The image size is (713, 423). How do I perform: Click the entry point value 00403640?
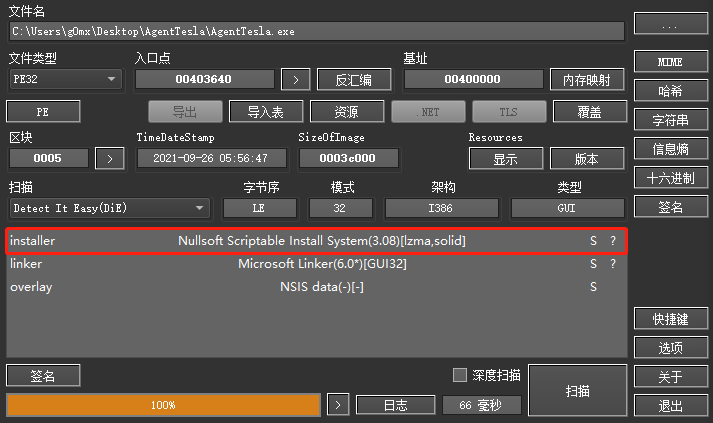204,79
